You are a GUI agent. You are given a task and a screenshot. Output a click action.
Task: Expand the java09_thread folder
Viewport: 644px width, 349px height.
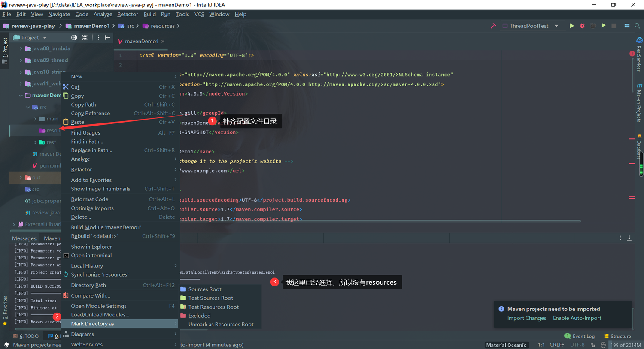21,60
